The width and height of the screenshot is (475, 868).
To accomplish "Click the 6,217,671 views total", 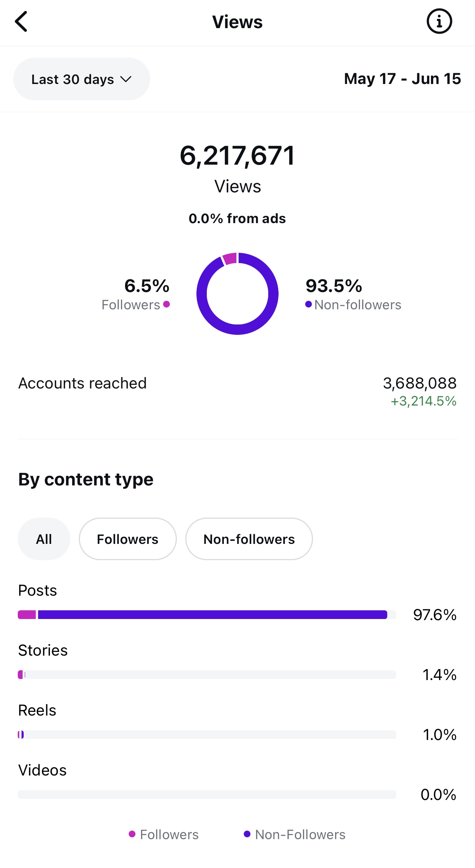I will (237, 156).
